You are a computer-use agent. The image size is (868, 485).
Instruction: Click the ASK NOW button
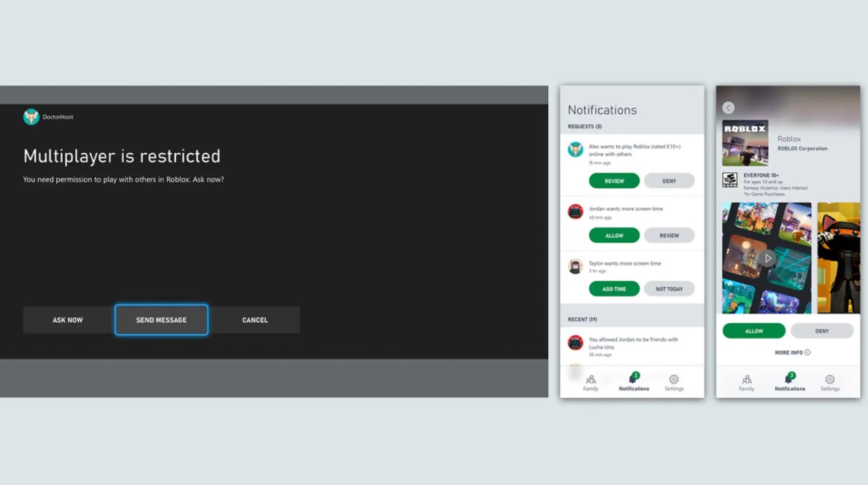(68, 320)
